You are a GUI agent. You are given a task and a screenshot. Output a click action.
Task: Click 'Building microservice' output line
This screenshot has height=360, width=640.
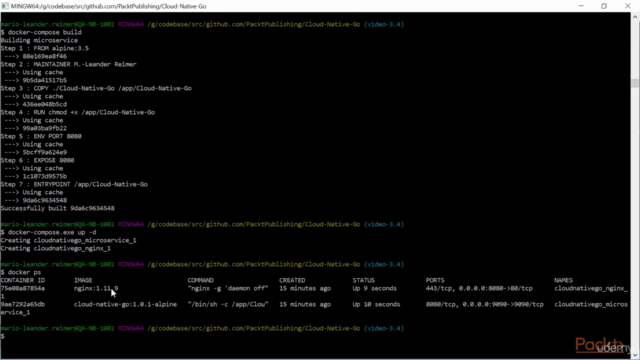[39, 40]
